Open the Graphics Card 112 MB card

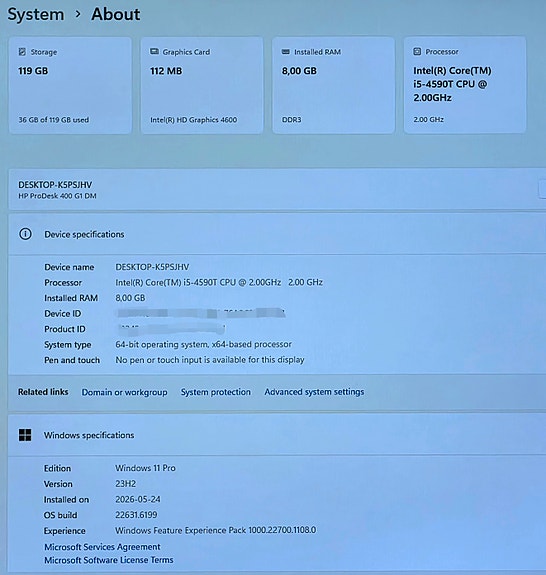[x=202, y=85]
